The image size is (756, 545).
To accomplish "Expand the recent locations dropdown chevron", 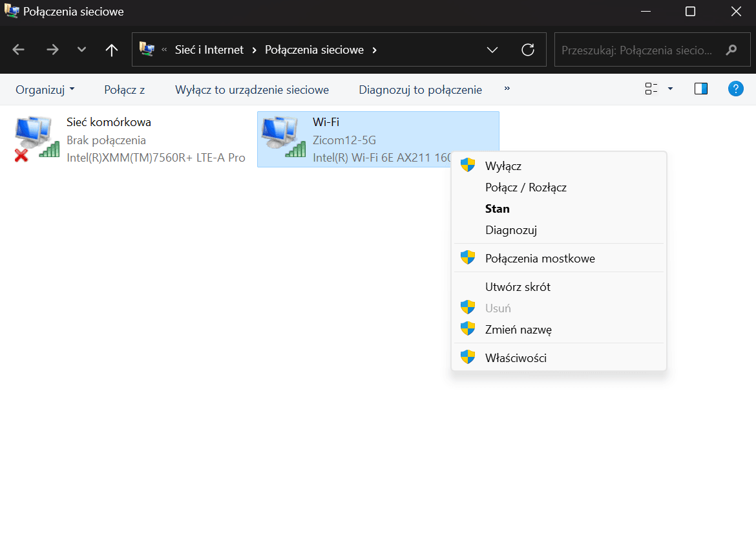I will pos(81,50).
